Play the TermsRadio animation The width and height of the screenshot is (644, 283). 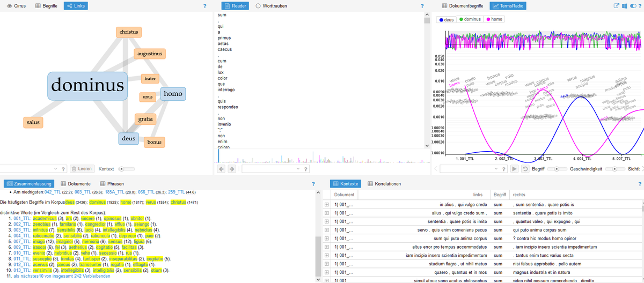(515, 169)
